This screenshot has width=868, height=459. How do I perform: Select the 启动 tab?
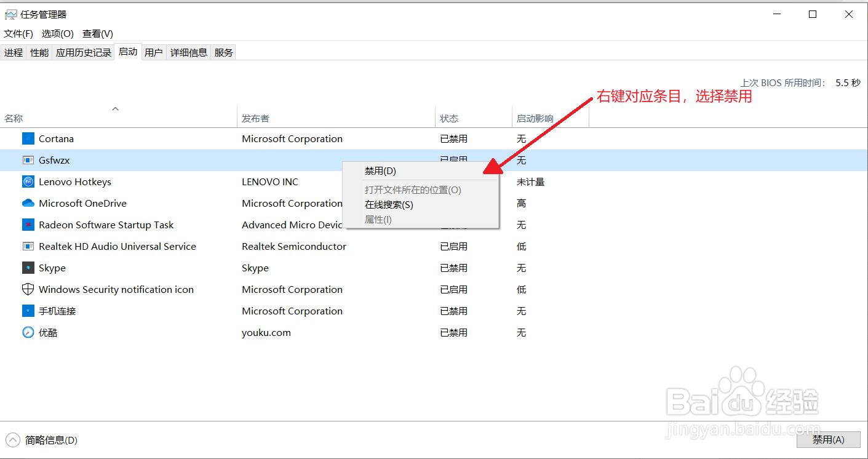coord(128,52)
